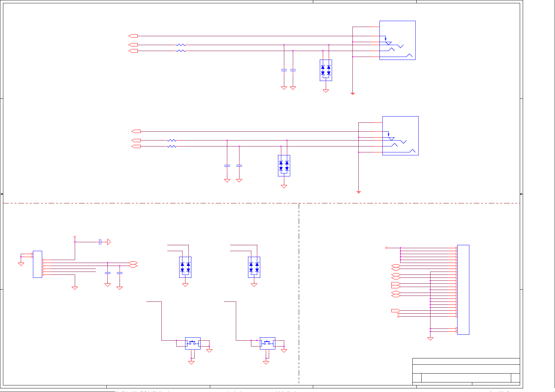Click the power terminal circle above the seven-pin connector
Image resolution: width=555 pixels, height=392 pixels.
(x=75, y=237)
